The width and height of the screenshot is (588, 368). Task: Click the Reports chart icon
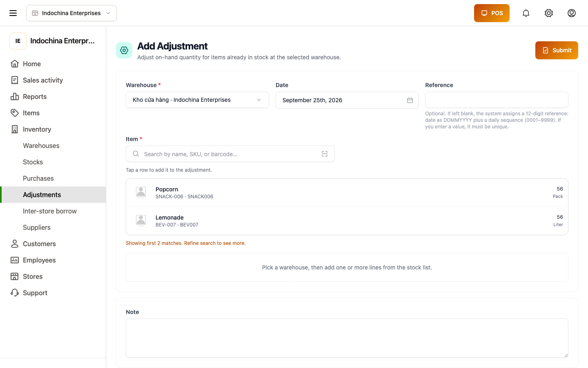click(15, 96)
